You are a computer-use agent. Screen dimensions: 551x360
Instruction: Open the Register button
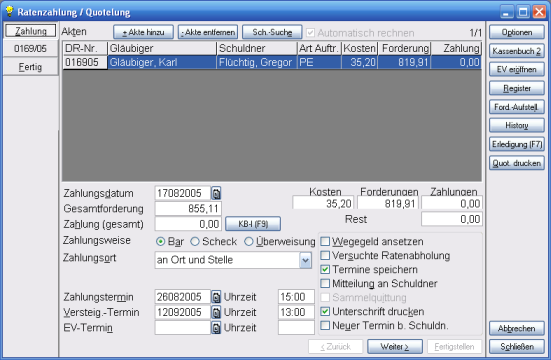pos(517,88)
